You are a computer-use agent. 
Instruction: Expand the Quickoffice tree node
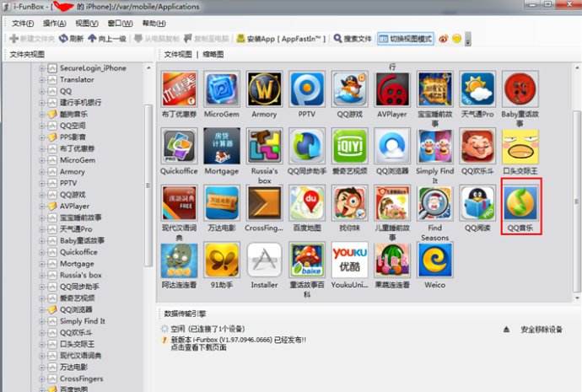pyautogui.click(x=42, y=252)
